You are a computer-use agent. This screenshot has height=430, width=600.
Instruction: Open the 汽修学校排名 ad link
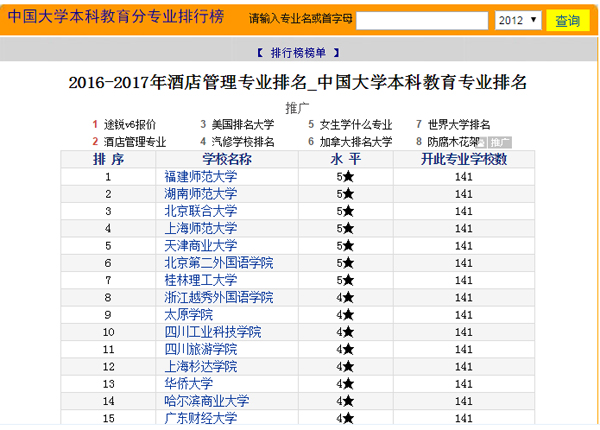click(x=242, y=142)
